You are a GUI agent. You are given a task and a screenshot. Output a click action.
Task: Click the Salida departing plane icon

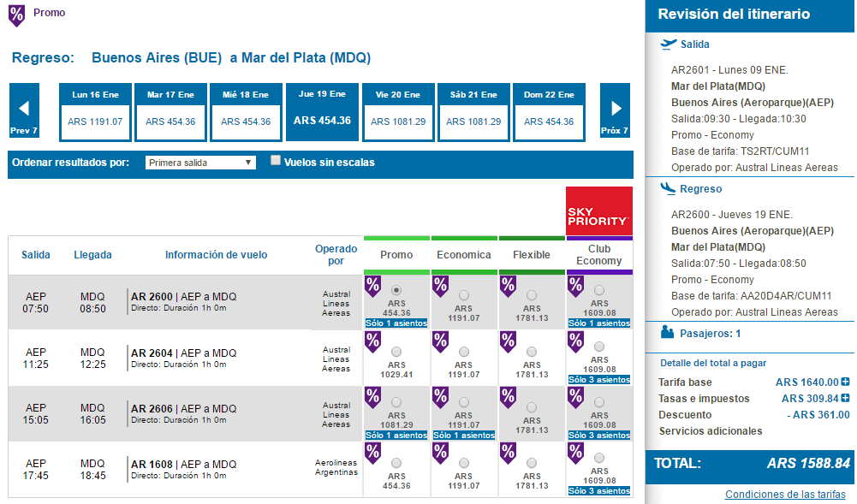point(668,44)
